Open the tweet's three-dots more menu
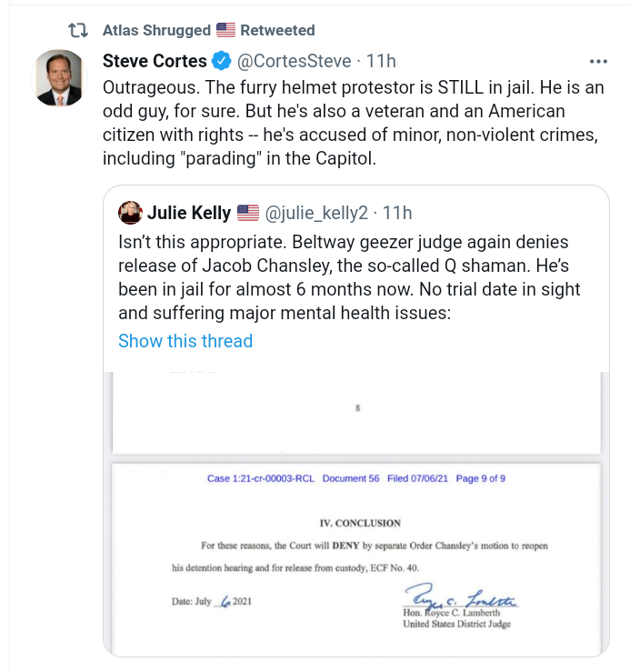Image resolution: width=630 pixels, height=672 pixels. pos(597,62)
